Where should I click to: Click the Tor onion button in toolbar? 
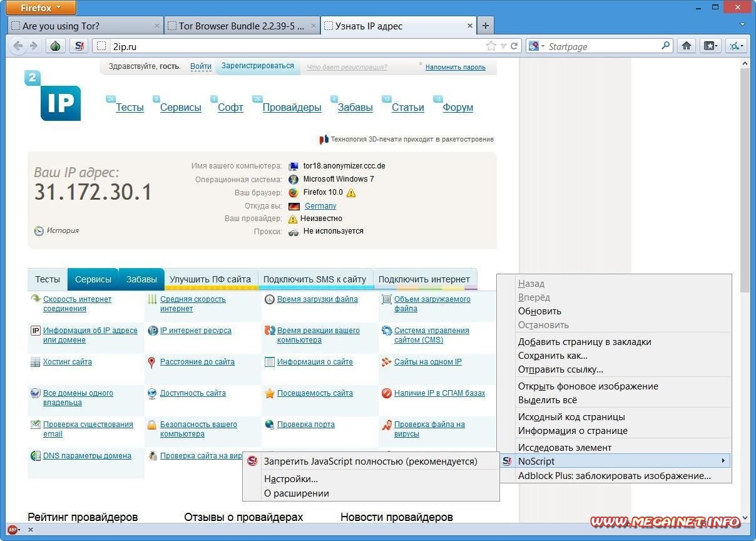tap(56, 46)
